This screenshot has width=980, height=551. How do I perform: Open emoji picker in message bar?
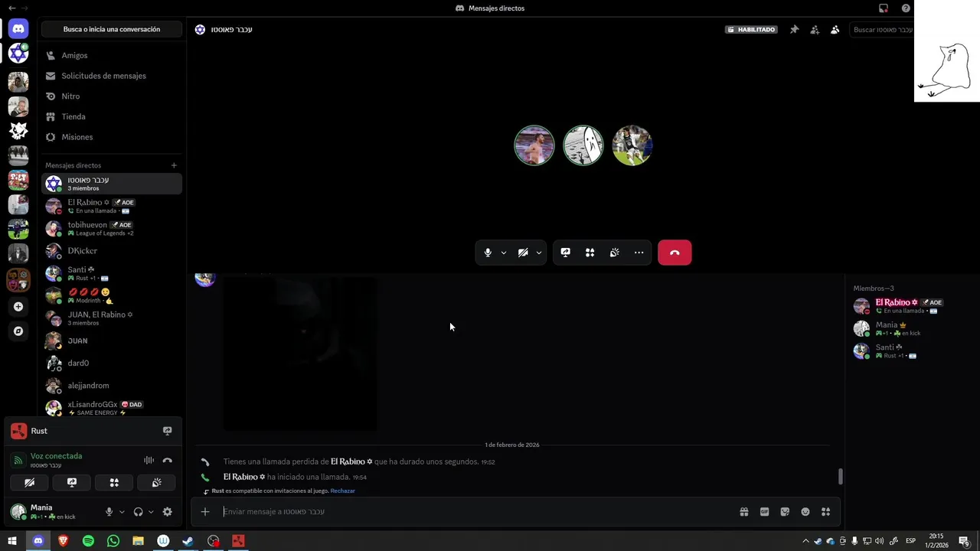[x=805, y=512]
